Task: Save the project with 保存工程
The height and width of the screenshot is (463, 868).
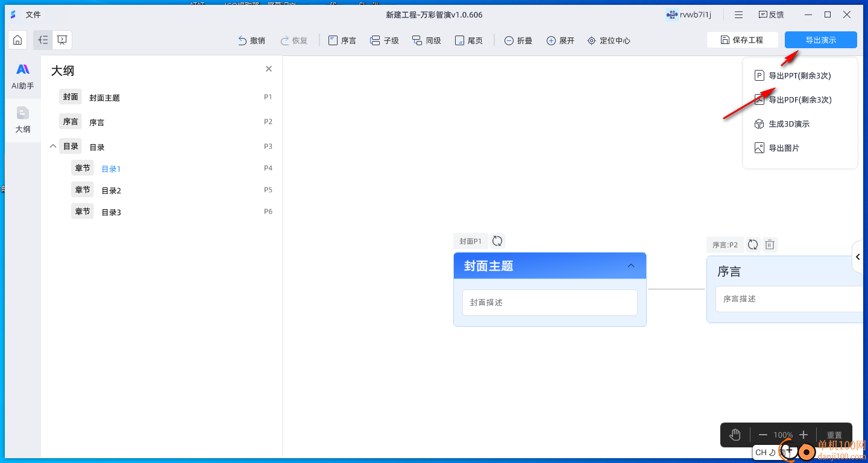Action: click(x=742, y=40)
